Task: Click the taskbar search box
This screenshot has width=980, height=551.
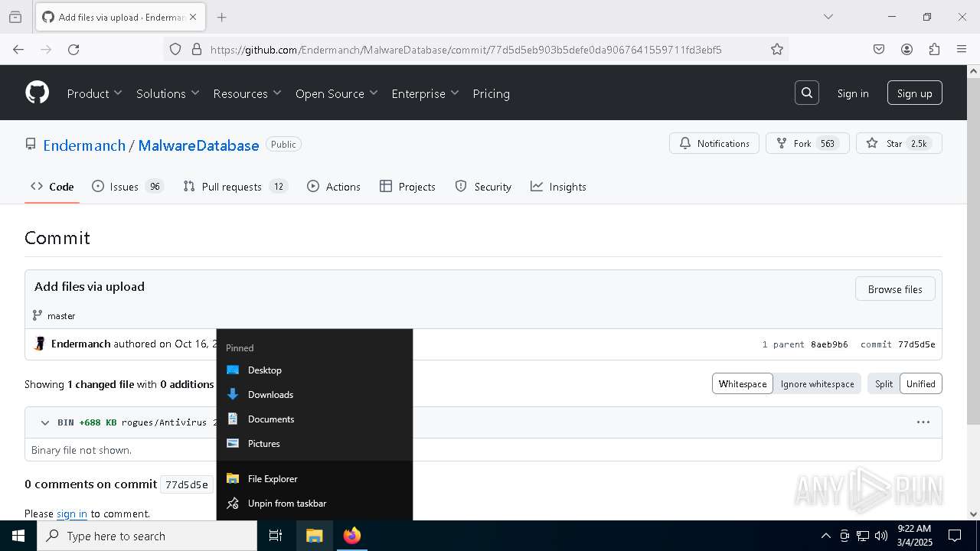Action: [x=147, y=536]
